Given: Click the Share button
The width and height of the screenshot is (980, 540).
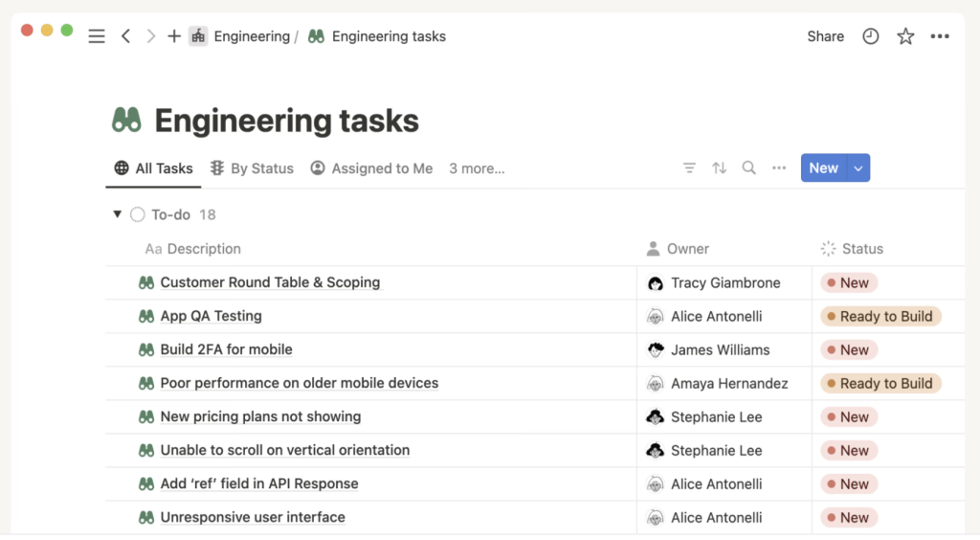Looking at the screenshot, I should (x=825, y=36).
